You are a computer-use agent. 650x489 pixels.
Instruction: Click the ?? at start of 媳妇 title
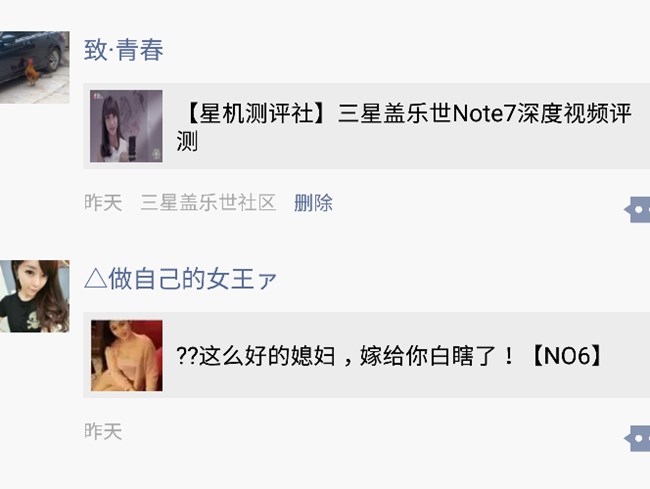187,356
